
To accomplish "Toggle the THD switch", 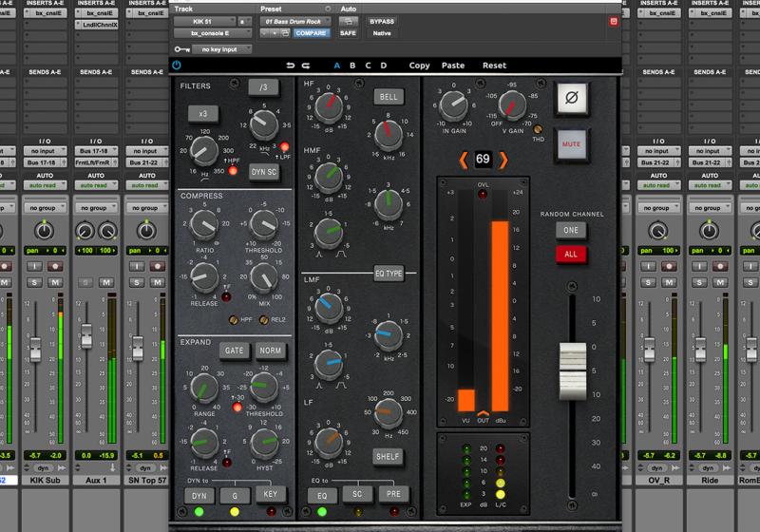I will tap(538, 129).
